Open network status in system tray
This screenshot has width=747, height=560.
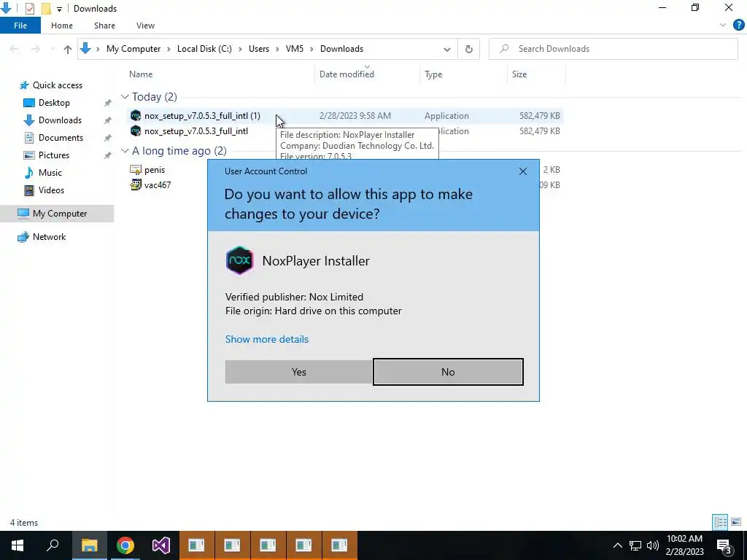tap(635, 545)
